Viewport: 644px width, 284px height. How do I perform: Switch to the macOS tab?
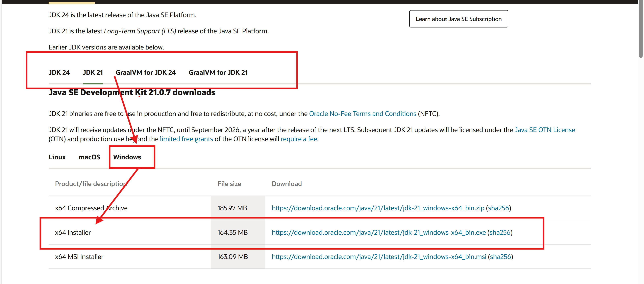(x=89, y=157)
